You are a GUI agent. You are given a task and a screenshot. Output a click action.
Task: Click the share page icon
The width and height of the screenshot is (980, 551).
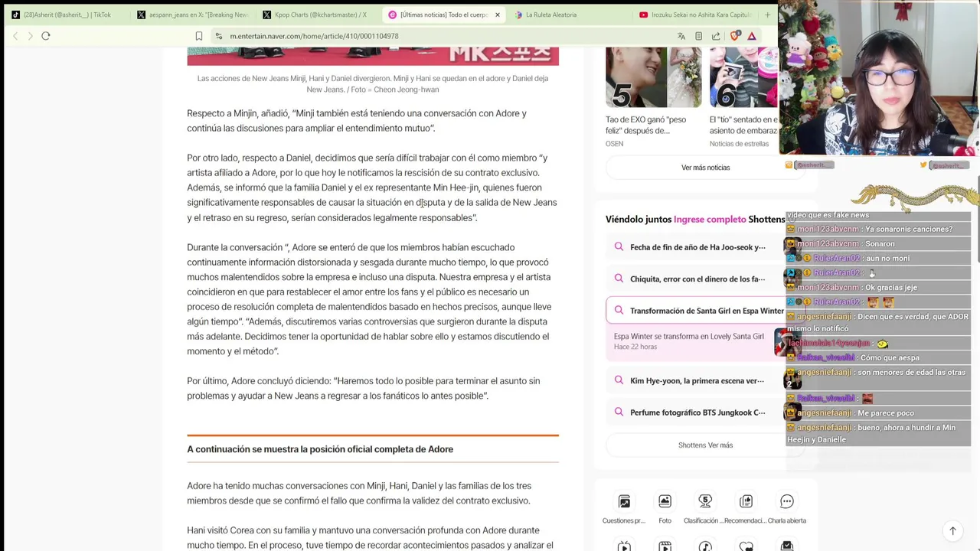(716, 36)
